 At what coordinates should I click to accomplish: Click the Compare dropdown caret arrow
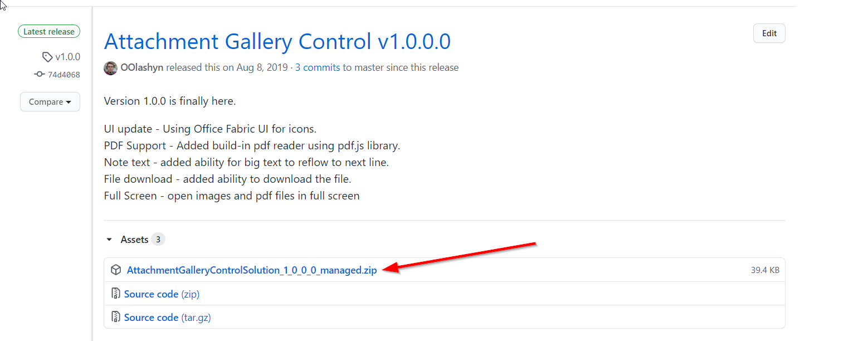point(68,102)
